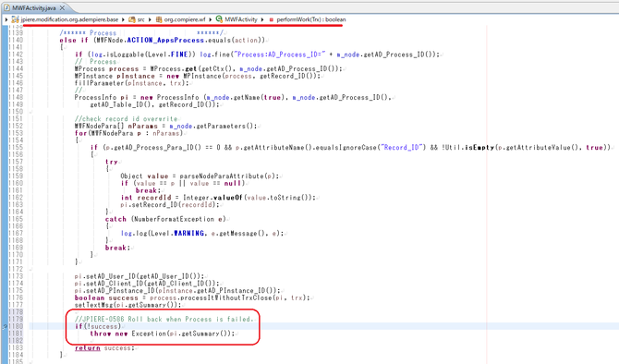Click the "Record_ID" string literal

pos(404,147)
